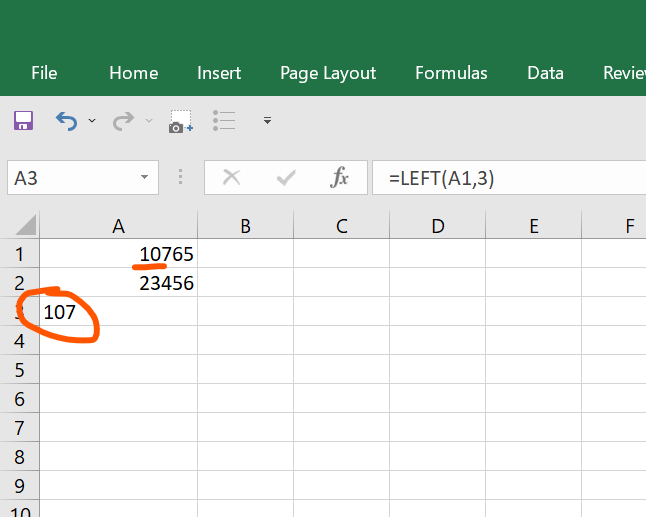Screen dimensions: 646x517
Task: Undo the last action
Action: pos(66,121)
